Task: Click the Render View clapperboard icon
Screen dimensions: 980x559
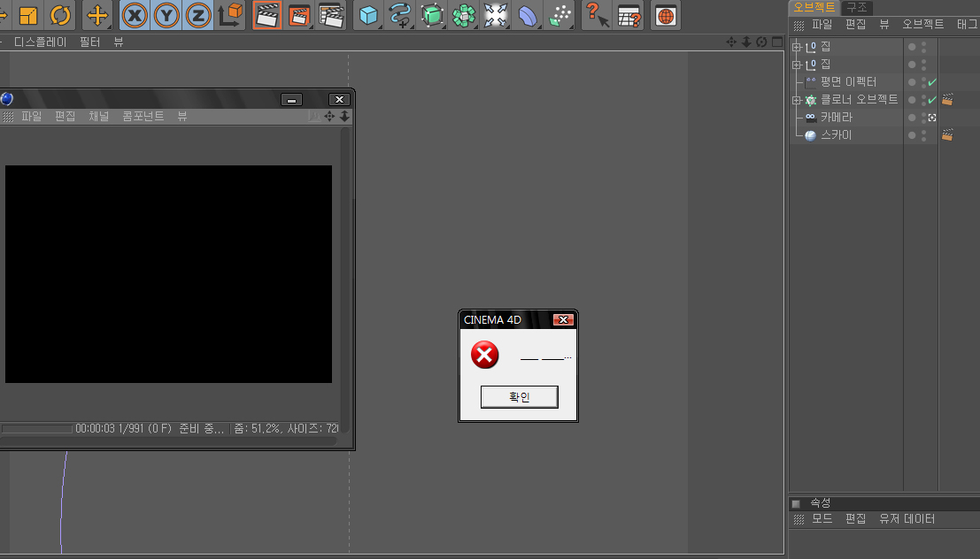Action: [266, 15]
